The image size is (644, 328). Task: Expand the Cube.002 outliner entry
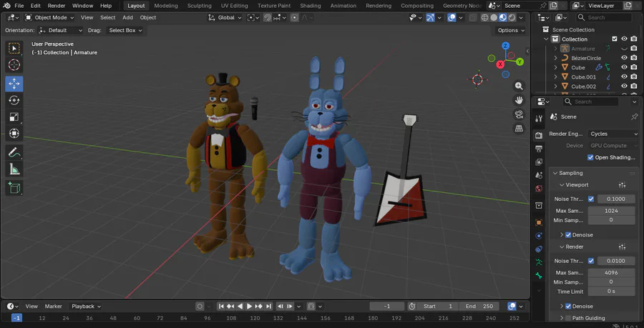pos(555,86)
